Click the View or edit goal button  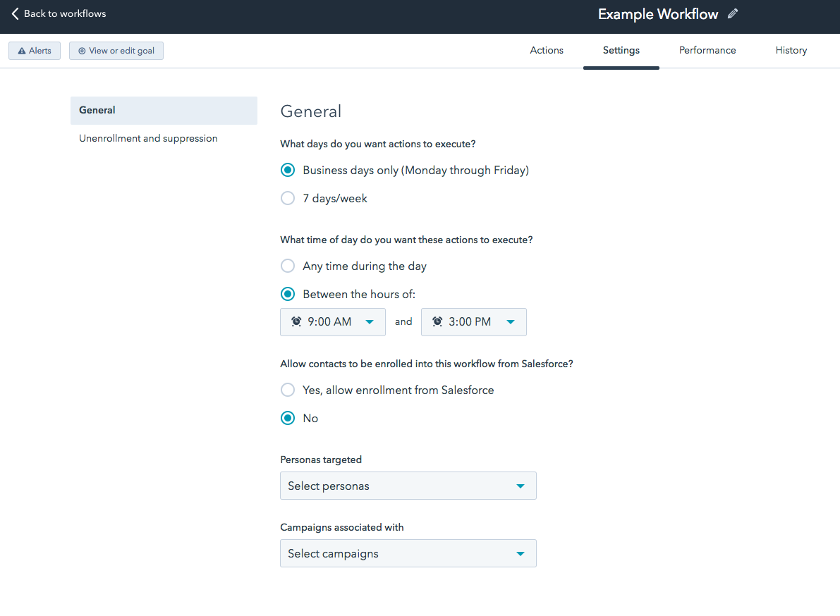[116, 50]
